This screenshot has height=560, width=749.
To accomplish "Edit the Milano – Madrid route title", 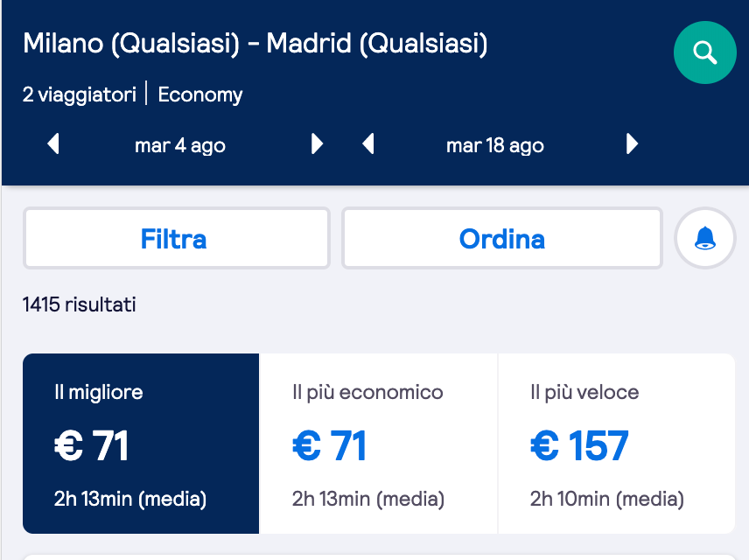I will click(x=255, y=44).
